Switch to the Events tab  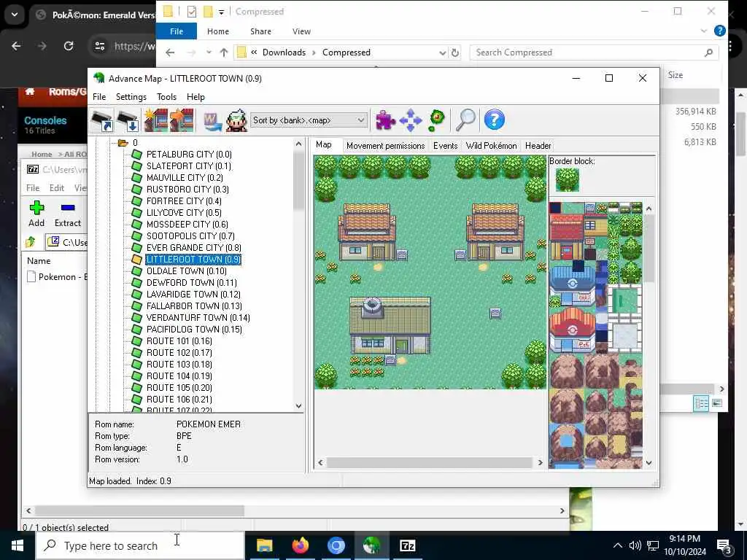(x=445, y=146)
